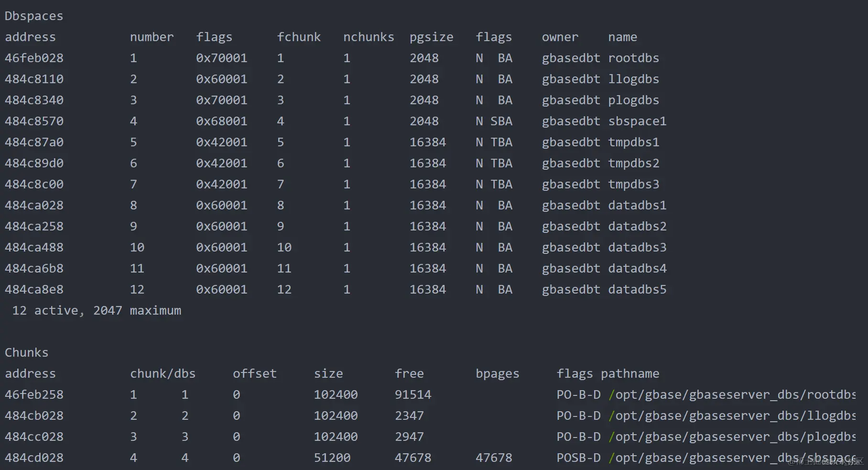The height and width of the screenshot is (470, 868).
Task: Click the address 484c8110
Action: pos(34,79)
